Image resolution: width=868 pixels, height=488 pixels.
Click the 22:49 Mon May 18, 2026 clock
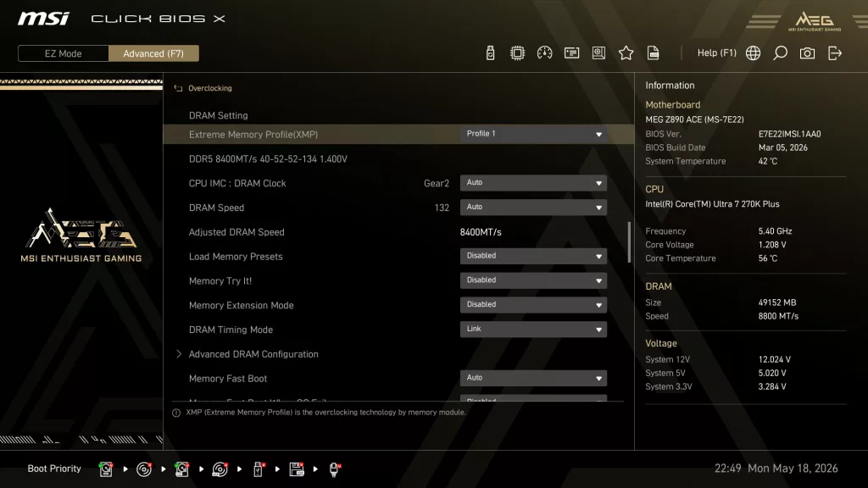[776, 469]
